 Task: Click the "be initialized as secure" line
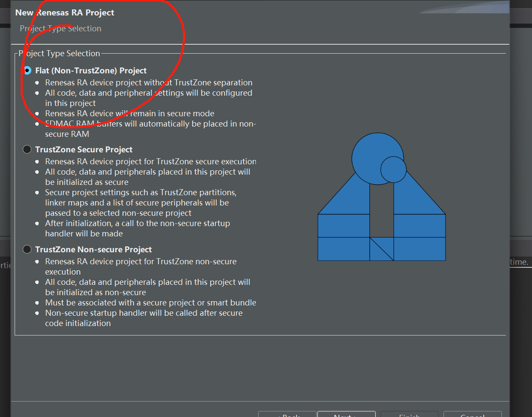point(87,182)
